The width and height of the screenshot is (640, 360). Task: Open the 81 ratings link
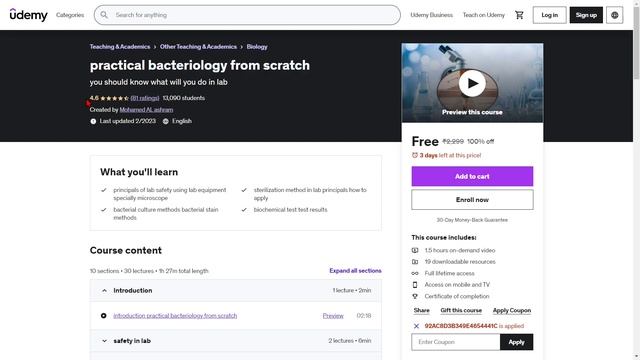click(145, 98)
